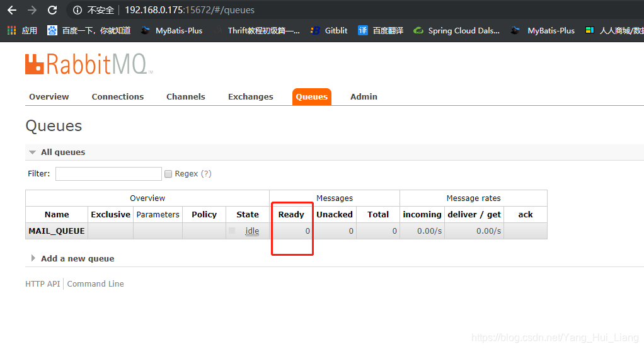View site info via insecure icon

(78, 10)
